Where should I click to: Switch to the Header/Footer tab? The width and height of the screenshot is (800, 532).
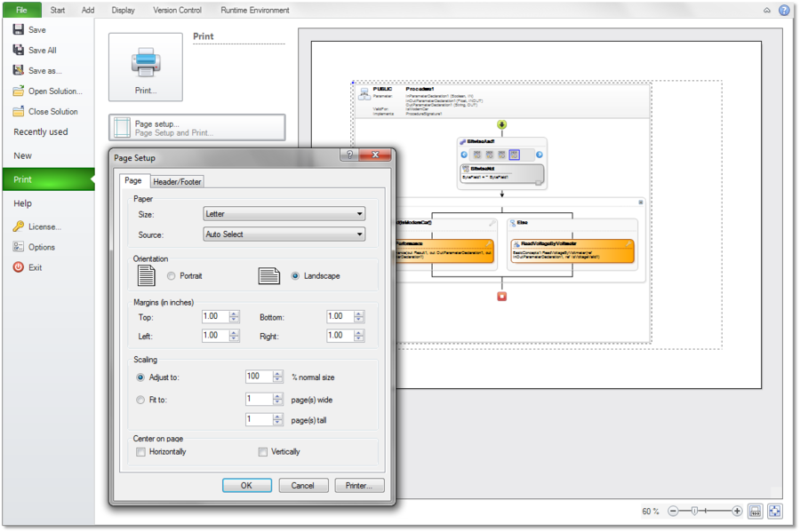coord(178,181)
